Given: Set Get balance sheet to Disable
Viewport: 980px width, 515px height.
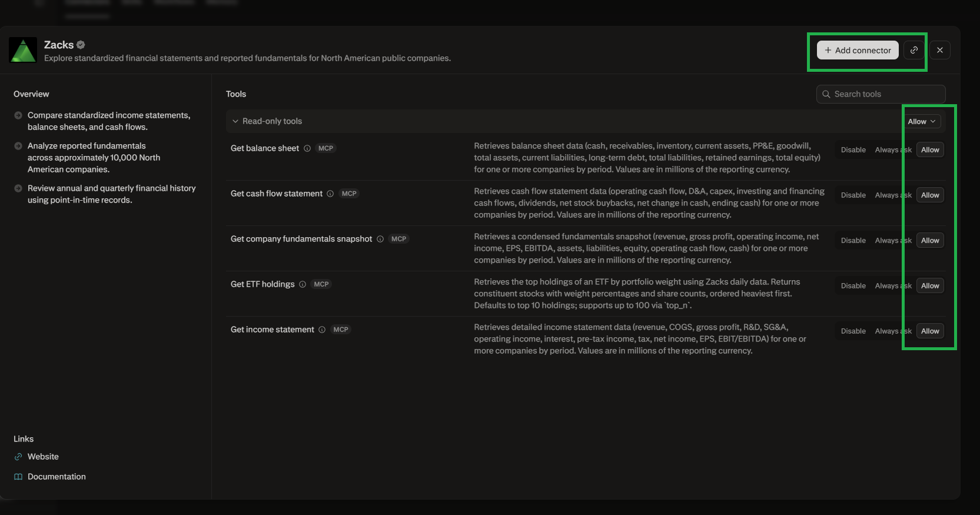Looking at the screenshot, I should (853, 150).
